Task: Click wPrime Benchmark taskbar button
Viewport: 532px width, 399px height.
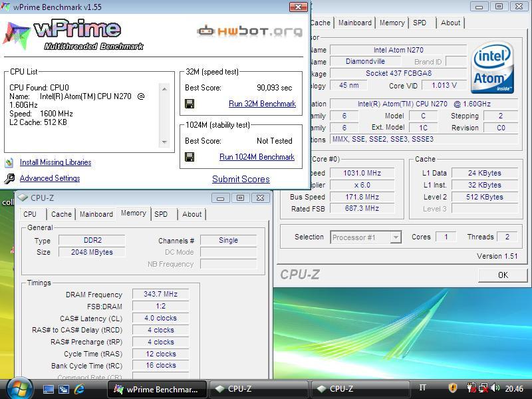Action: pyautogui.click(x=157, y=389)
